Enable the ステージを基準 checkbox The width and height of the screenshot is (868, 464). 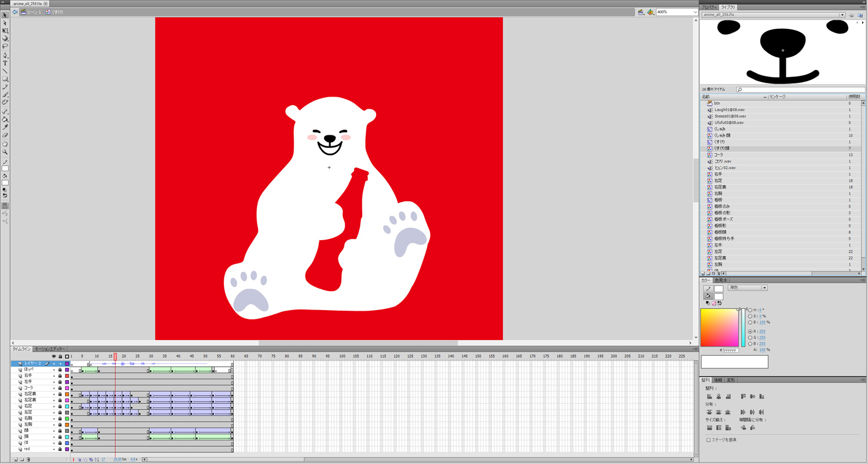click(709, 440)
